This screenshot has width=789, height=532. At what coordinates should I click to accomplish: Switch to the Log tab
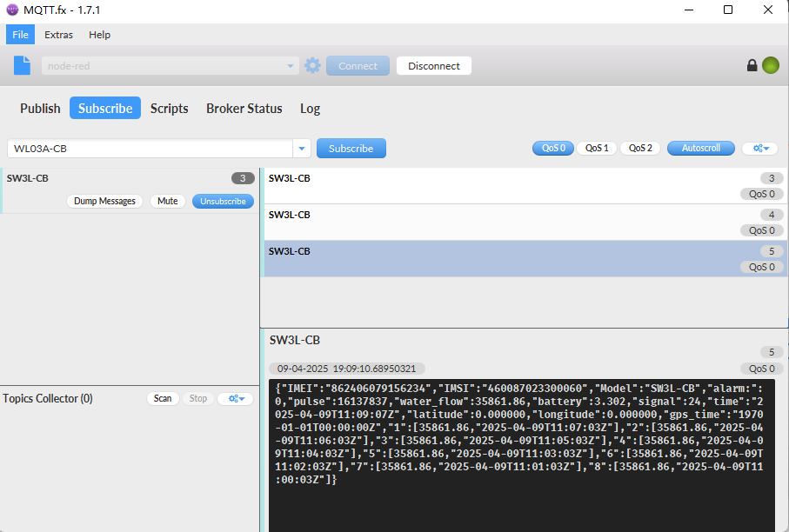(310, 108)
